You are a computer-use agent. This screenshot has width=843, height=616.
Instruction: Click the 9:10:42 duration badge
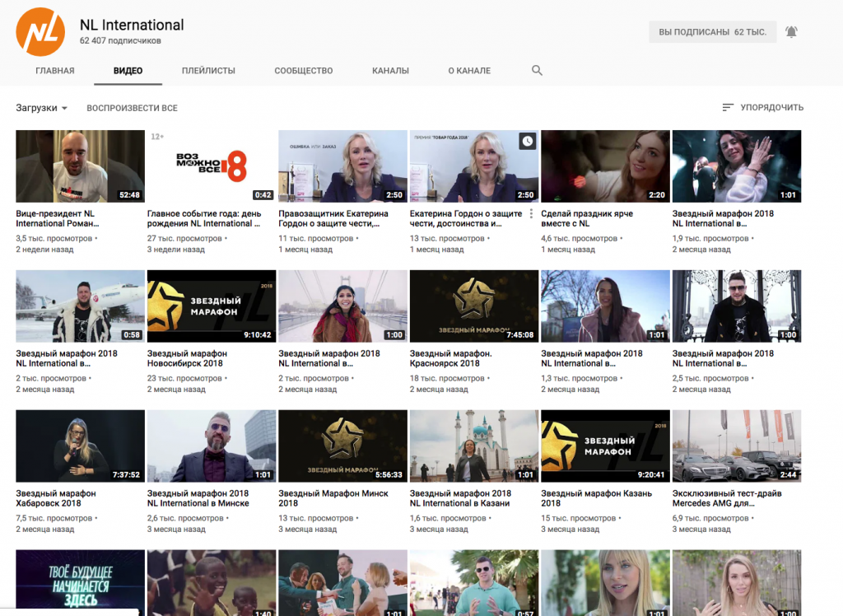[x=258, y=334]
